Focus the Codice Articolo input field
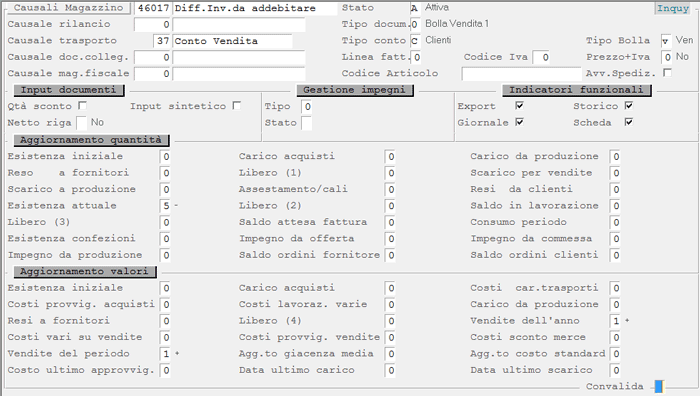The image size is (700, 396). 521,74
